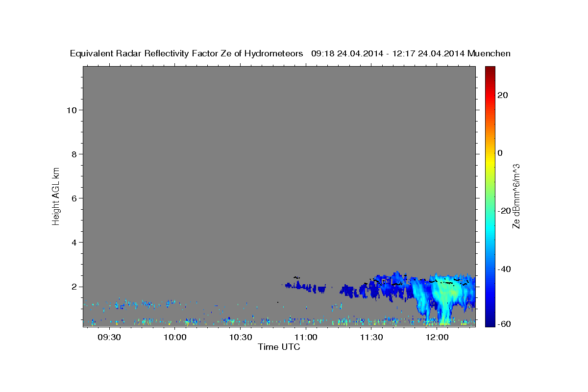Click the 11:00 time tick label
Screen dimensions: 588x392
pos(306,338)
